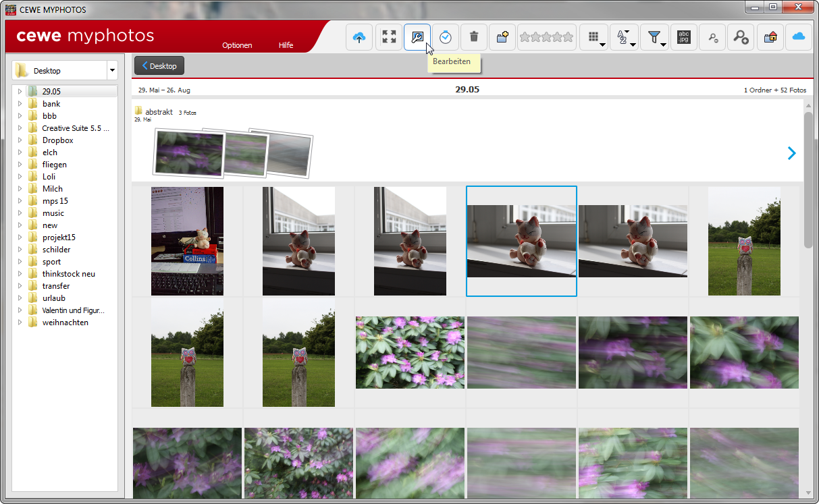Open the Hilfe menu

286,45
